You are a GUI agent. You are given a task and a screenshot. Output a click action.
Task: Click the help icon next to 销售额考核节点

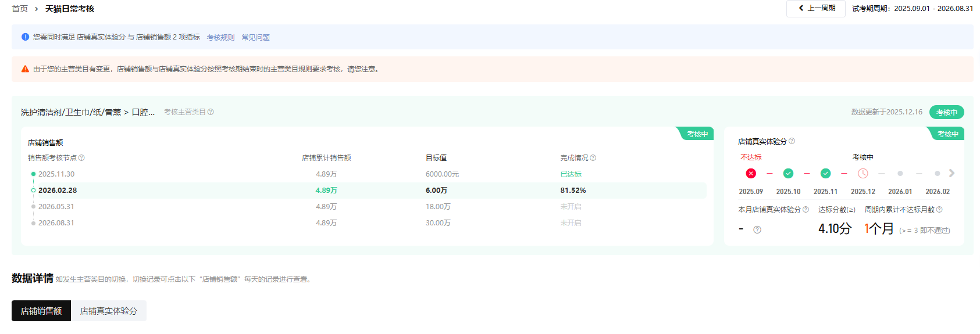click(81, 158)
